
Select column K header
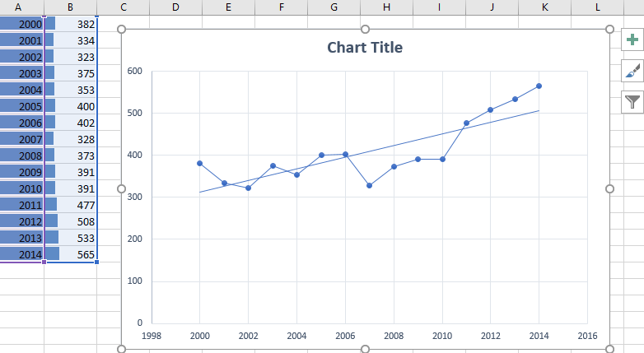pyautogui.click(x=544, y=7)
